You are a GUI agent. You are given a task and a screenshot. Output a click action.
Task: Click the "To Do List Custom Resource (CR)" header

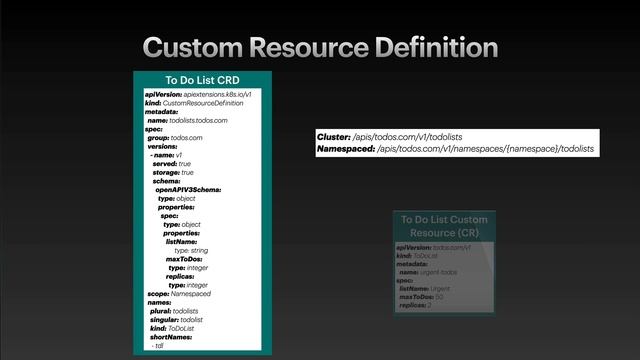[444, 226]
